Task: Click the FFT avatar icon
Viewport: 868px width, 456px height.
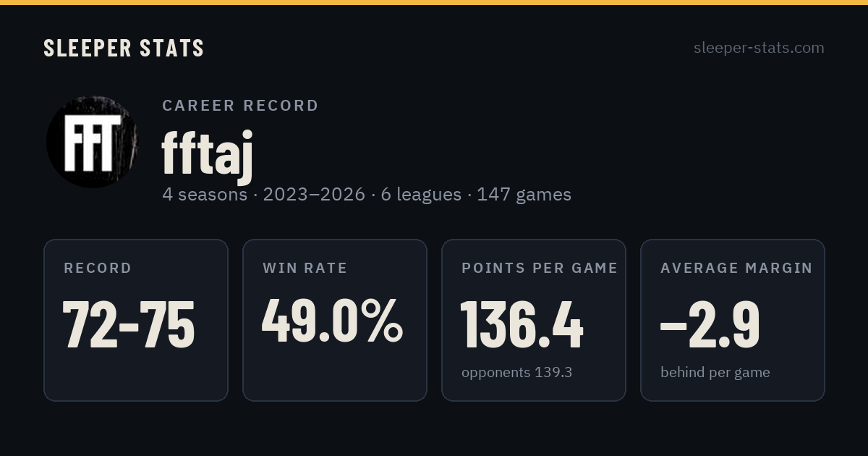Action: click(x=92, y=142)
